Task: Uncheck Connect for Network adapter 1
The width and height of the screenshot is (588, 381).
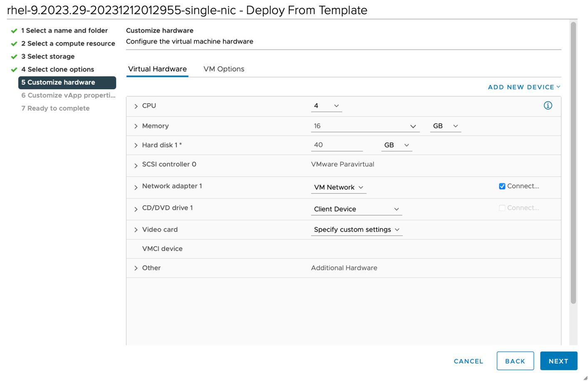Action: pos(502,186)
